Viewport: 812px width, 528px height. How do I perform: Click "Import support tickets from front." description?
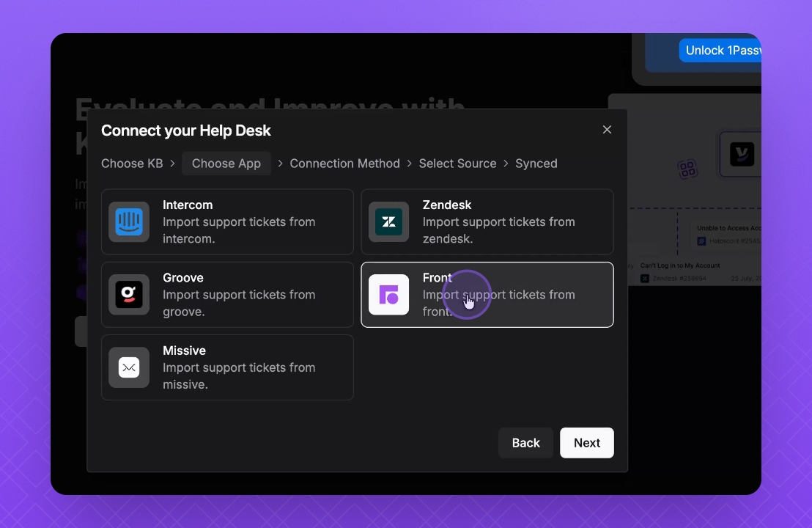click(x=498, y=303)
